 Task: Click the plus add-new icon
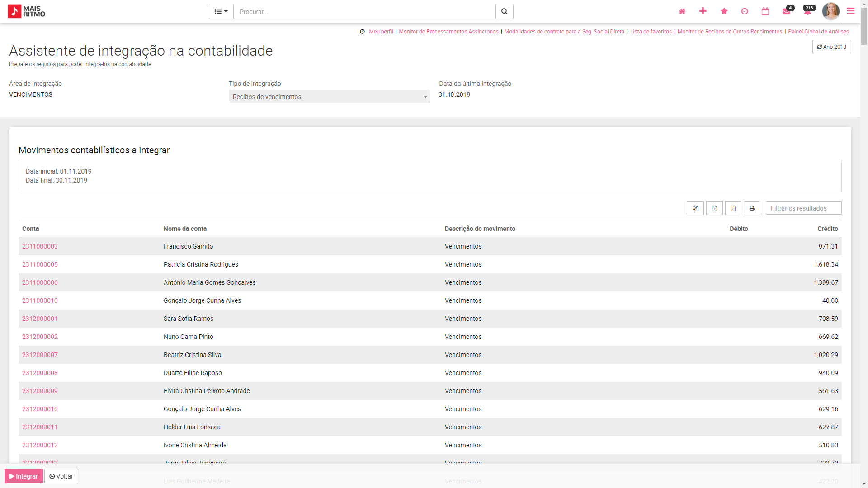703,11
